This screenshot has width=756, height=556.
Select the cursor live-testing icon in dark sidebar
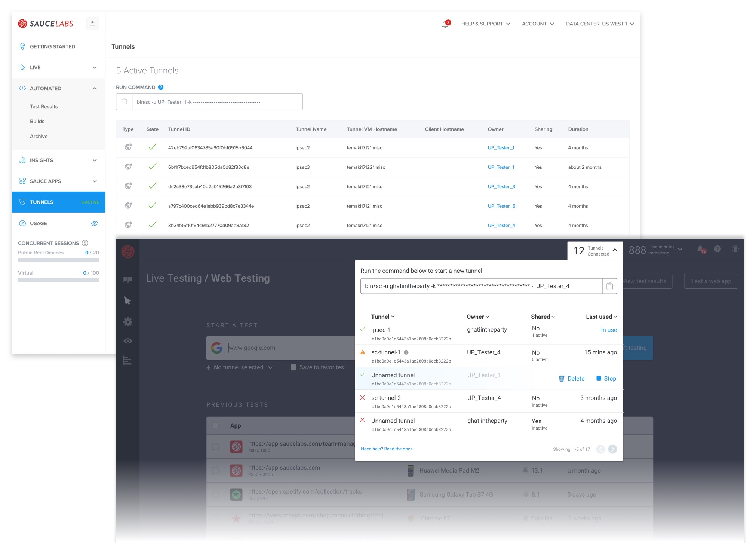click(x=127, y=301)
